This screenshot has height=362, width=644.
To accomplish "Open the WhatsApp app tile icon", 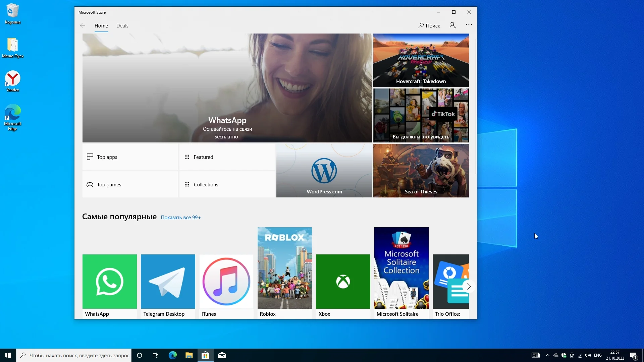I will [109, 281].
